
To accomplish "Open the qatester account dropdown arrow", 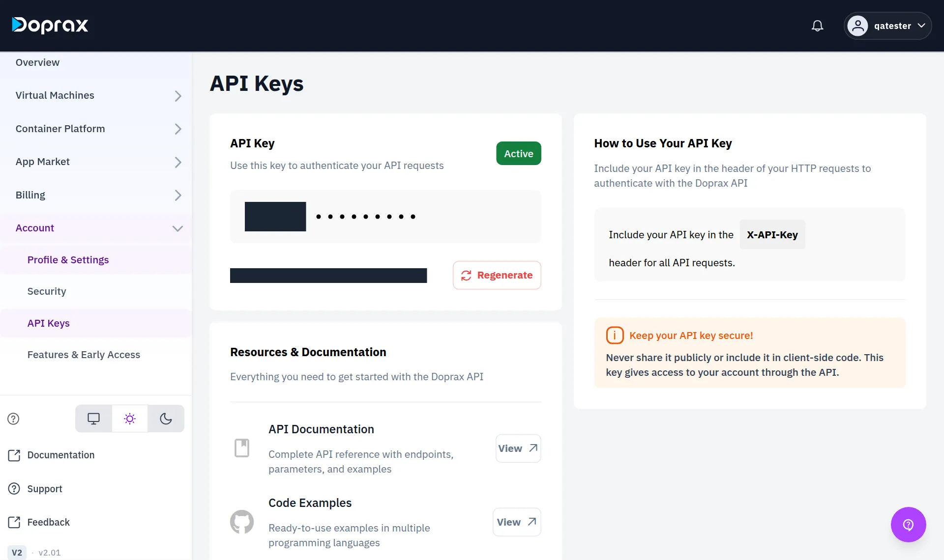I will click(921, 26).
